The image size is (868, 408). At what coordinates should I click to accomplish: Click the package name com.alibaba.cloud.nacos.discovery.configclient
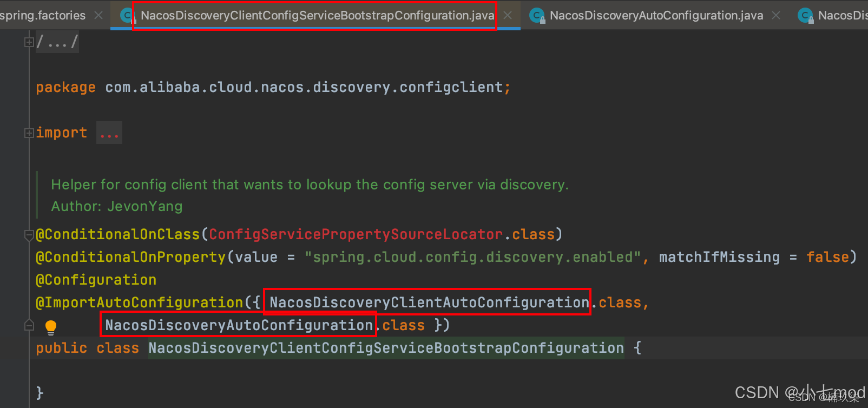click(304, 87)
